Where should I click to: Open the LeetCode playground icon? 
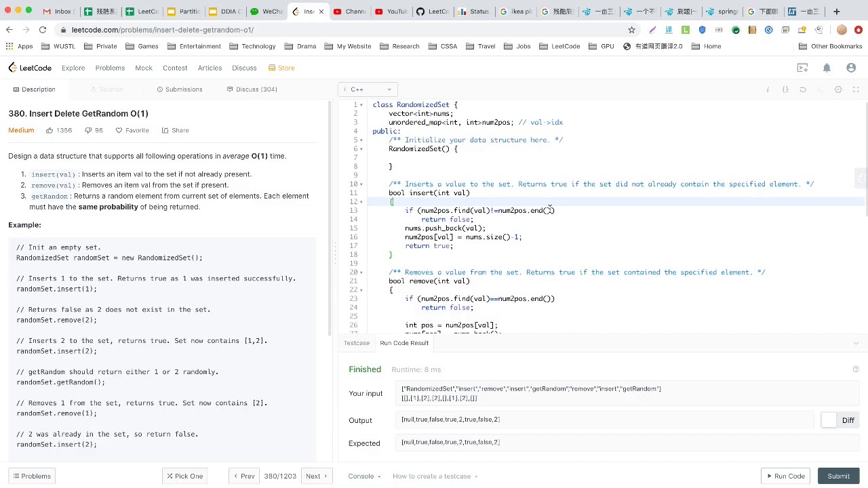coord(803,68)
